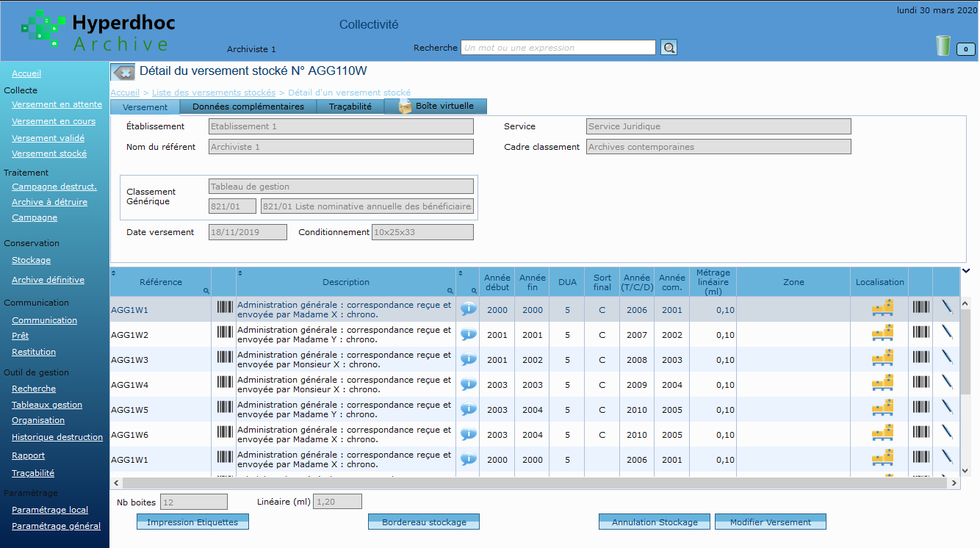Click the magnifier search button beside the Recherche field

pyautogui.click(x=669, y=48)
